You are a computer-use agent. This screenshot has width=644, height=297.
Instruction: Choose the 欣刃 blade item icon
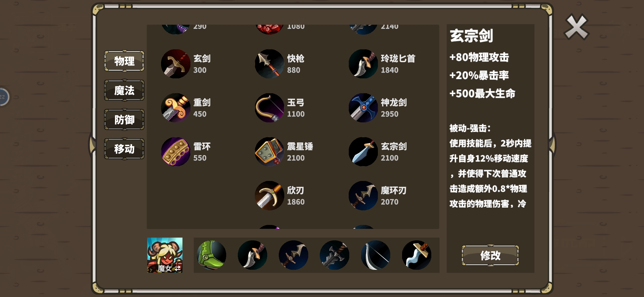269,196
